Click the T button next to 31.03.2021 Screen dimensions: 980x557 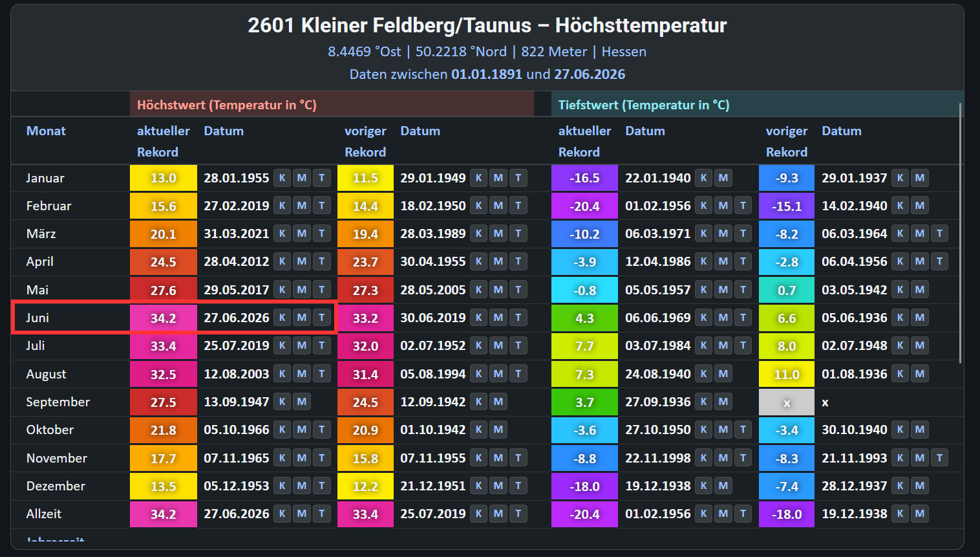322,234
